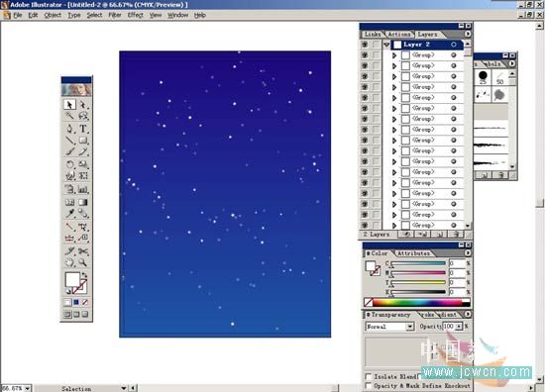Hide Layer 2 using its eye icon
This screenshot has height=392, width=545.
tap(365, 45)
